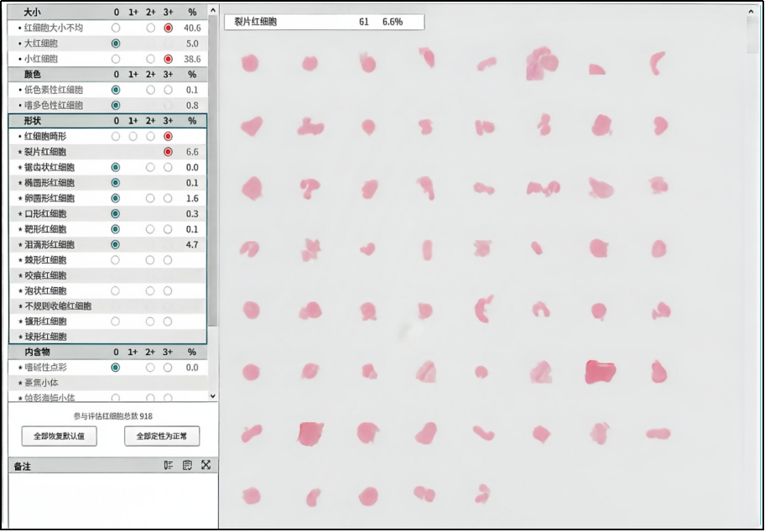
Task: Click the morphology list scrollbar thumb
Action: pyautogui.click(x=213, y=171)
